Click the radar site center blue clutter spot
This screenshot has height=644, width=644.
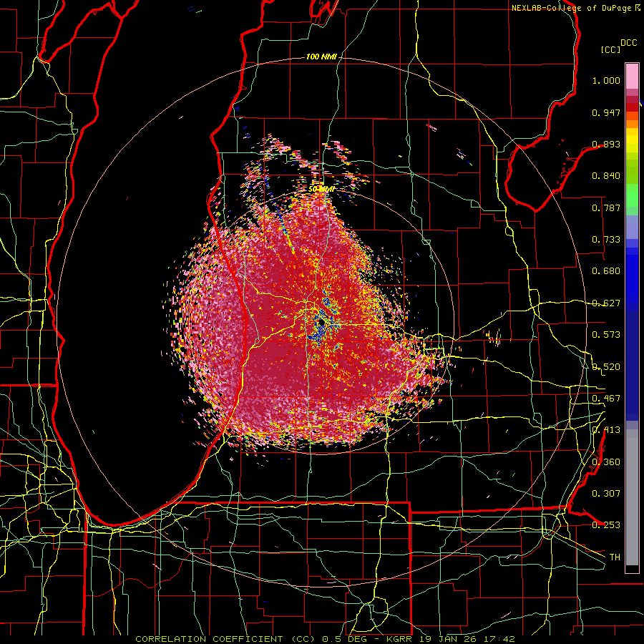point(321,324)
